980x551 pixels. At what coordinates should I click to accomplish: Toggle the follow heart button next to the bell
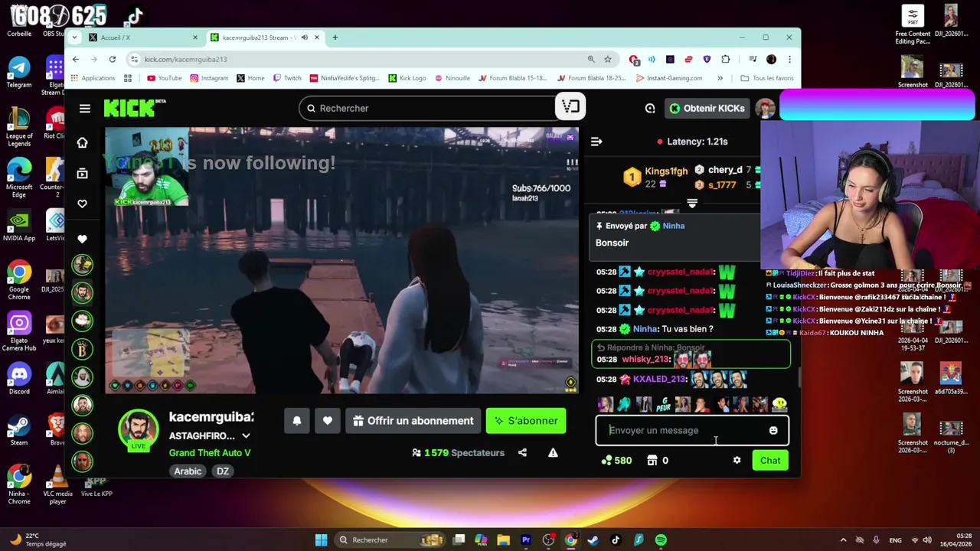328,421
